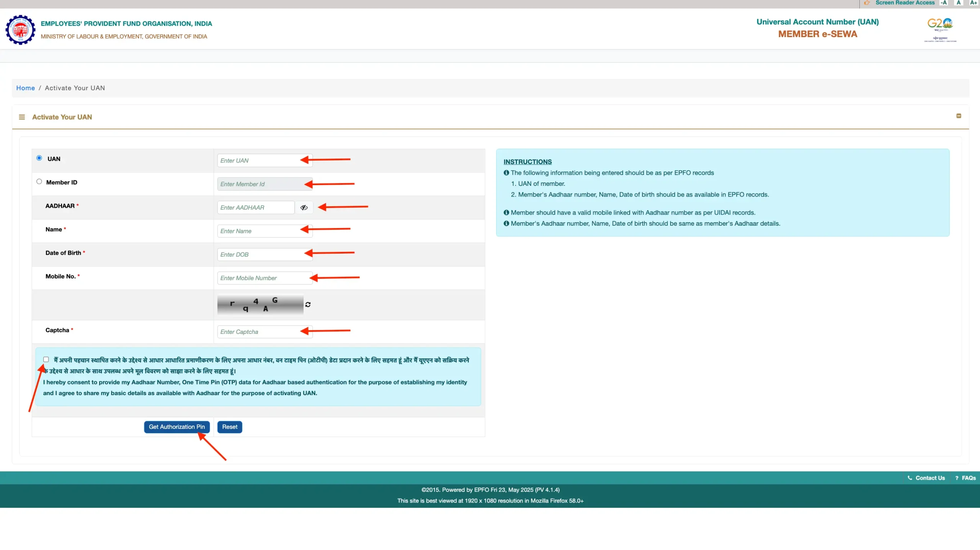The height and width of the screenshot is (550, 980).
Task: Click the G20 logo
Action: tap(940, 27)
